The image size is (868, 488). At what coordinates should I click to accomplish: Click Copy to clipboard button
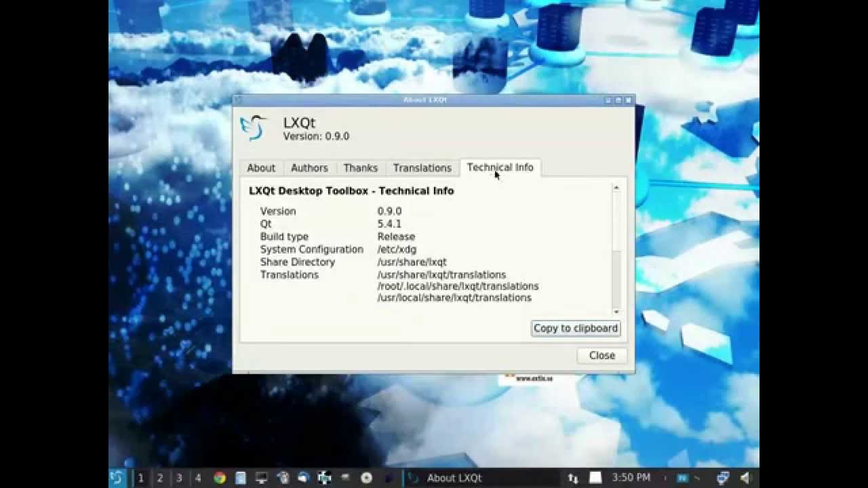[x=576, y=328]
